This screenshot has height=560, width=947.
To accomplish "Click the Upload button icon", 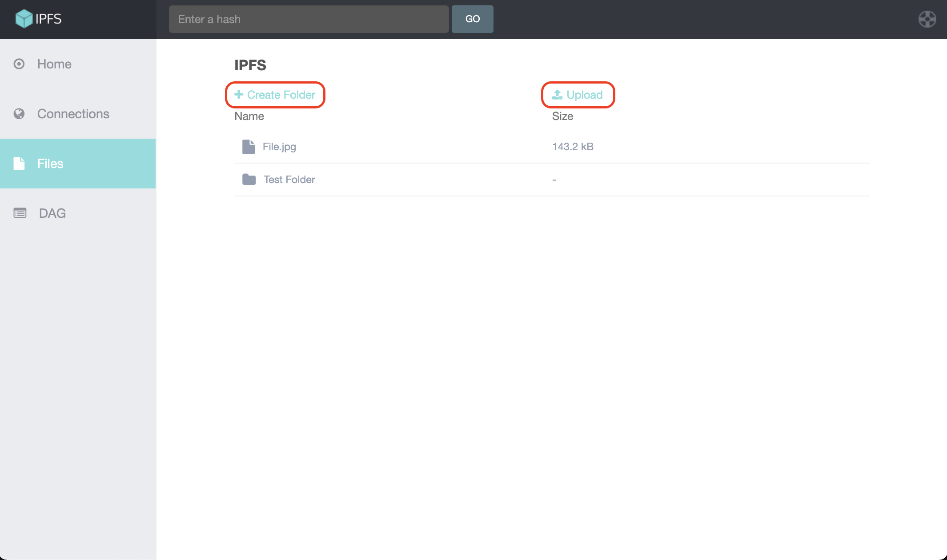I will (557, 95).
